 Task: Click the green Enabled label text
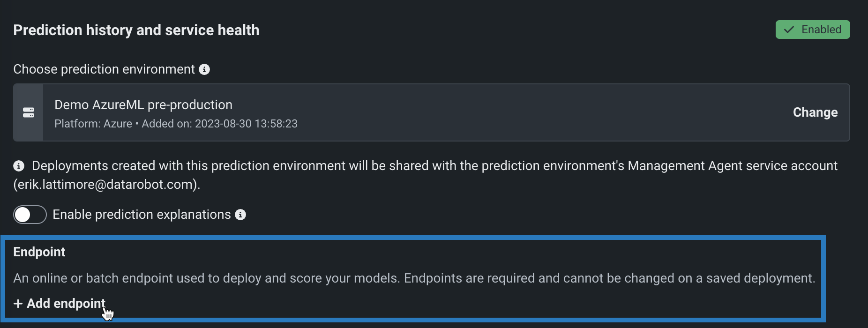coord(821,30)
